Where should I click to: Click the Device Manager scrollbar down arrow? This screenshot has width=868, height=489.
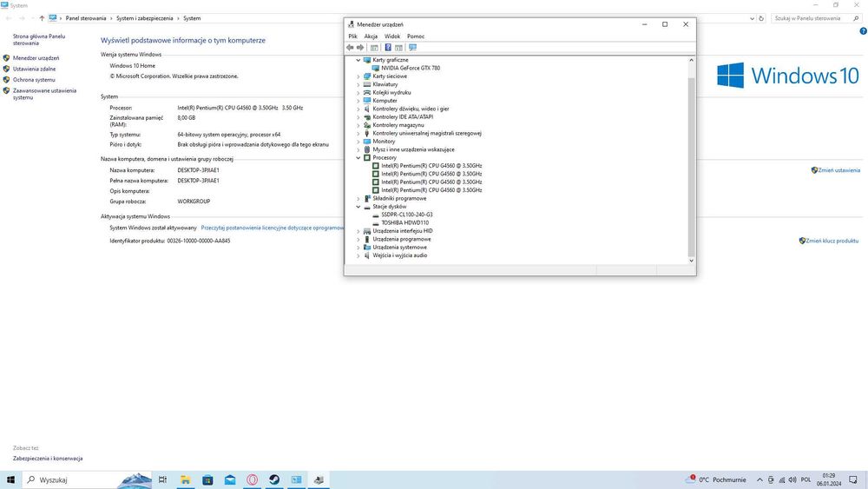click(x=691, y=261)
